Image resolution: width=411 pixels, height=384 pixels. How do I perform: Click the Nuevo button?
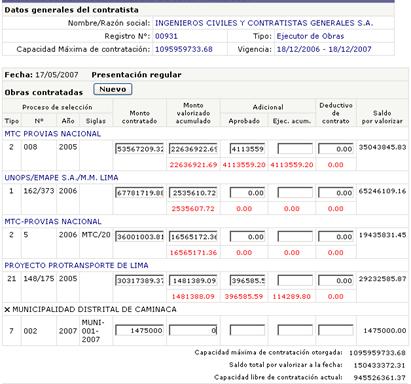pyautogui.click(x=113, y=89)
